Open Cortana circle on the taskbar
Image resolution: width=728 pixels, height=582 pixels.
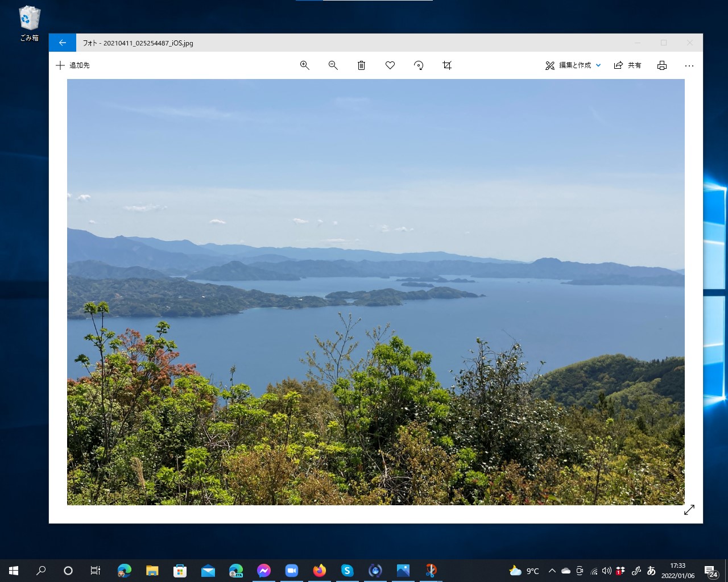tap(68, 571)
